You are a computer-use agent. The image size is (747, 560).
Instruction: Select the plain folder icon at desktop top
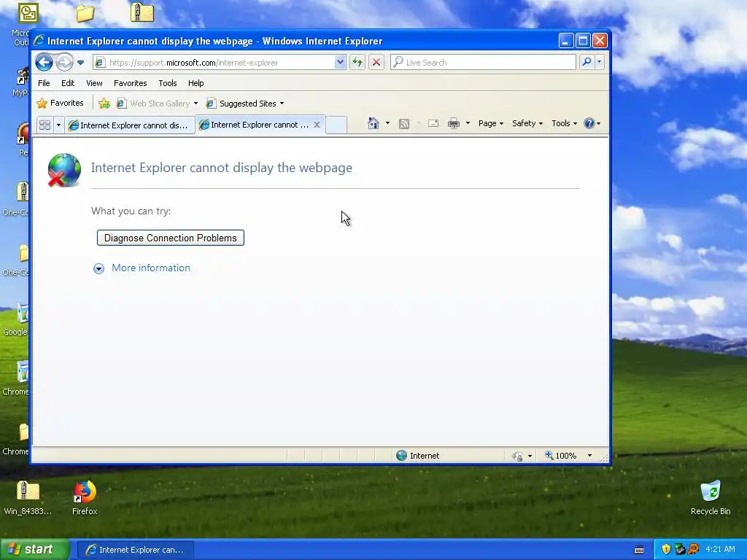click(85, 13)
